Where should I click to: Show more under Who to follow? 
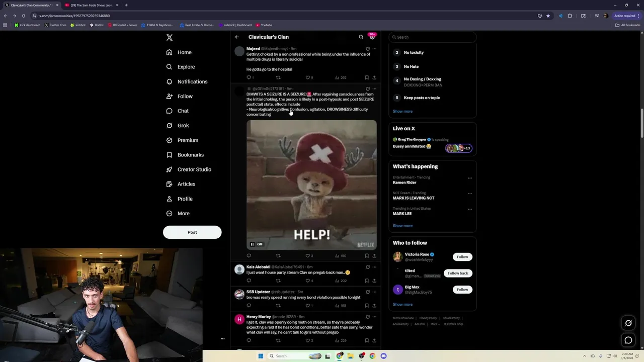(x=403, y=304)
